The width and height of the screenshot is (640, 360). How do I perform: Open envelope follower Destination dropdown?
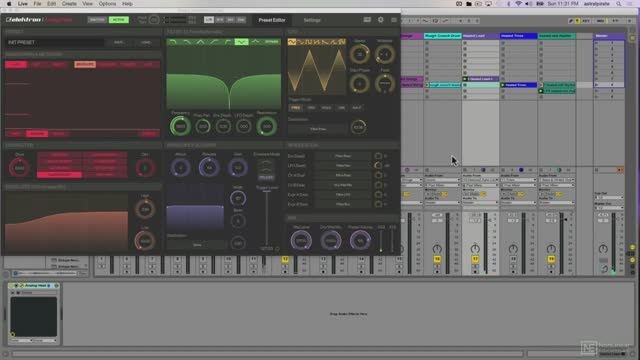[x=197, y=244]
